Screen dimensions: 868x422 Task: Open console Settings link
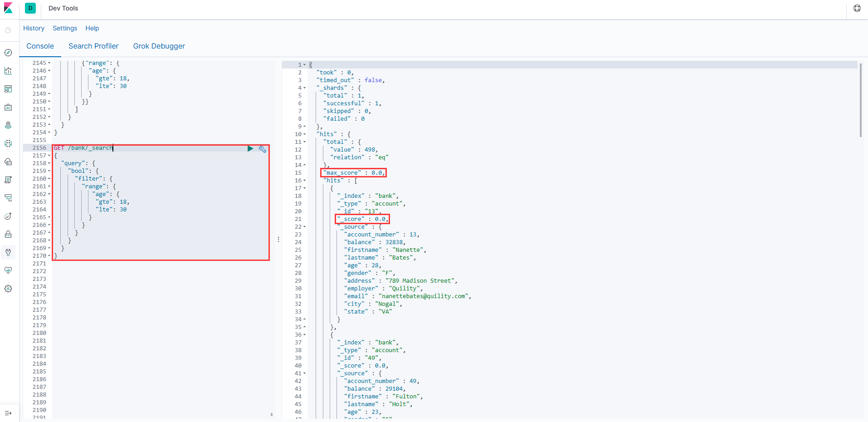(x=65, y=28)
